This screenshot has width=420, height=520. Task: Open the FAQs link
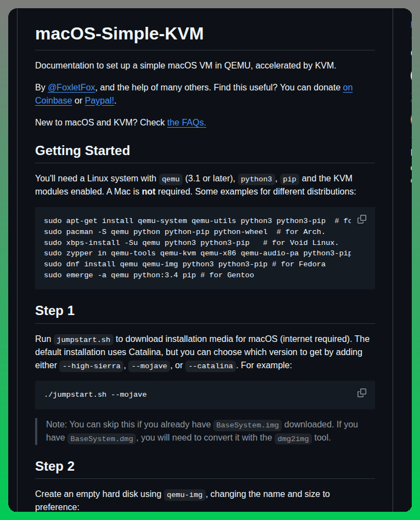click(186, 123)
